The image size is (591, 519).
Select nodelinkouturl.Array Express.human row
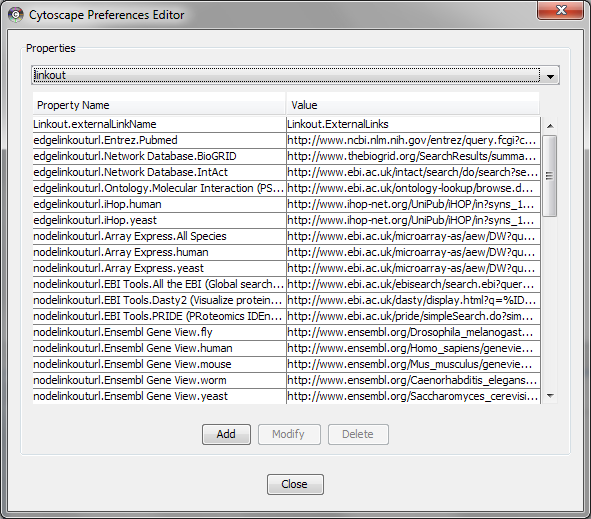click(286, 252)
